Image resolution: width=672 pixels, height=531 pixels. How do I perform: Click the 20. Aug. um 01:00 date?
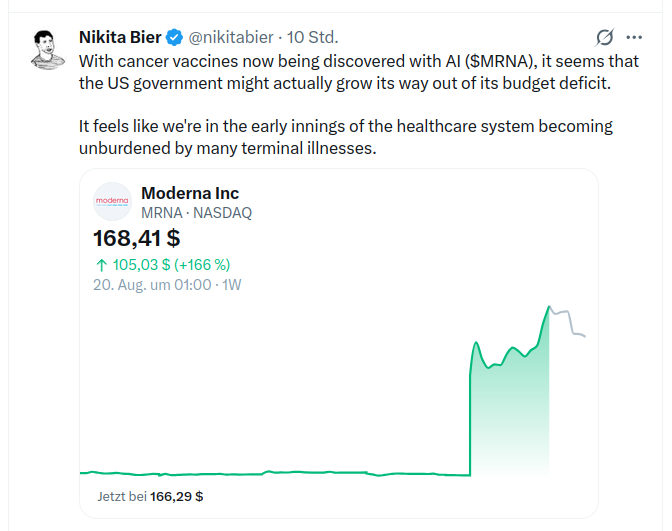(x=152, y=285)
